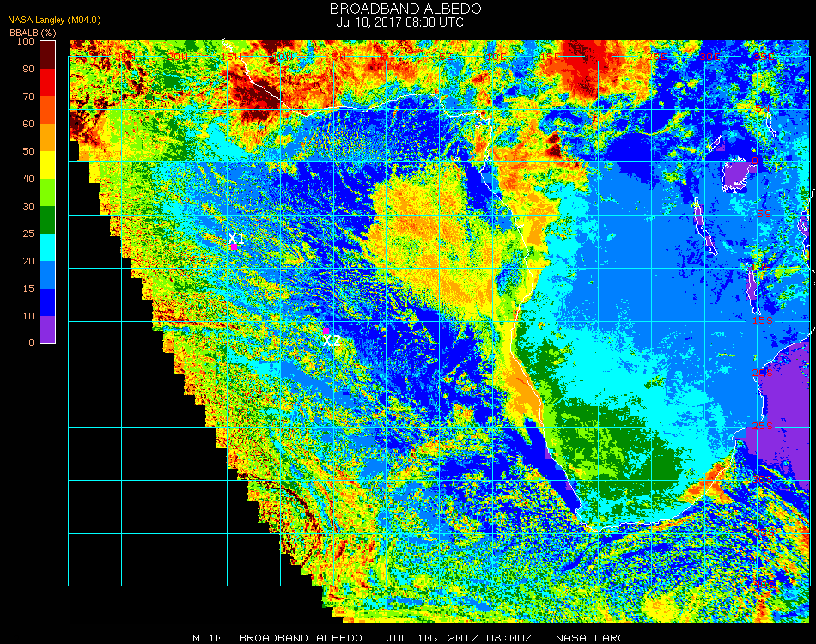Screen dimensions: 816x644
Task: Click the 10E longitude label
Action: point(496,56)
